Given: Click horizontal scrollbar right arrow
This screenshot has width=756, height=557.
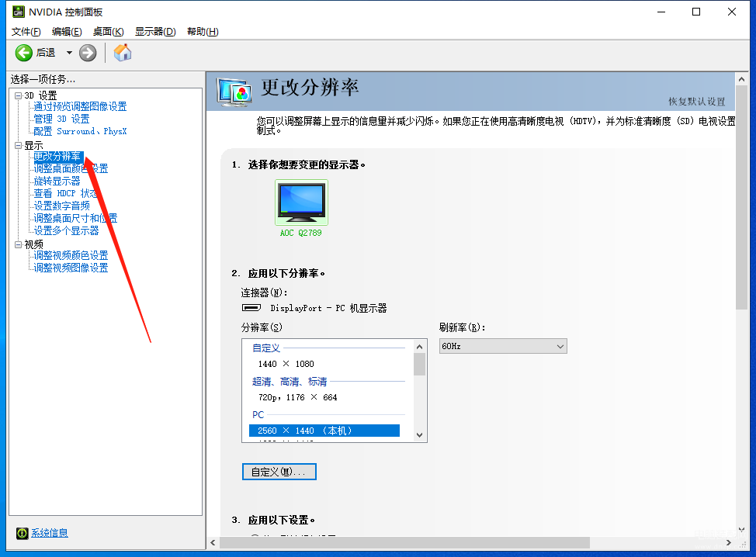Looking at the screenshot, I should point(729,542).
